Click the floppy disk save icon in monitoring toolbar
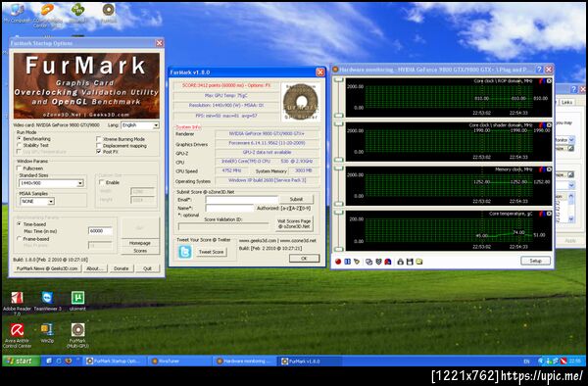This screenshot has width=588, height=386. coord(410,262)
